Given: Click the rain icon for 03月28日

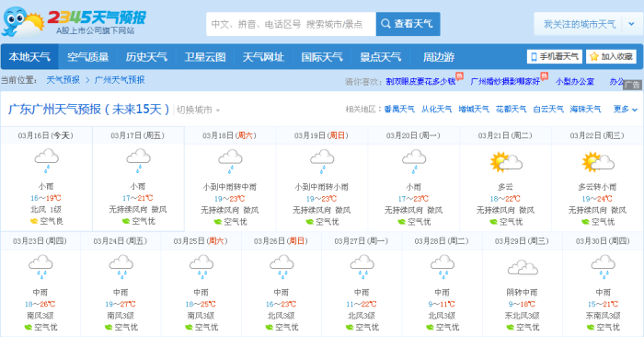Looking at the screenshot, I should (443, 267).
